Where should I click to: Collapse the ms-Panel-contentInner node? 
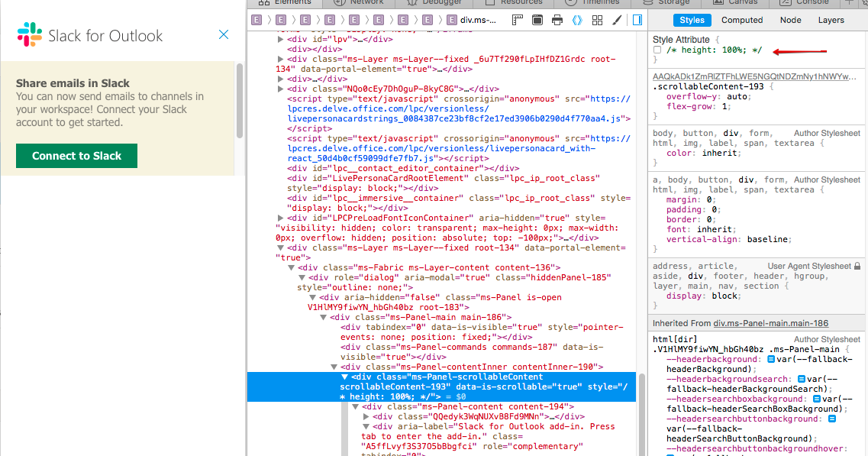[334, 367]
